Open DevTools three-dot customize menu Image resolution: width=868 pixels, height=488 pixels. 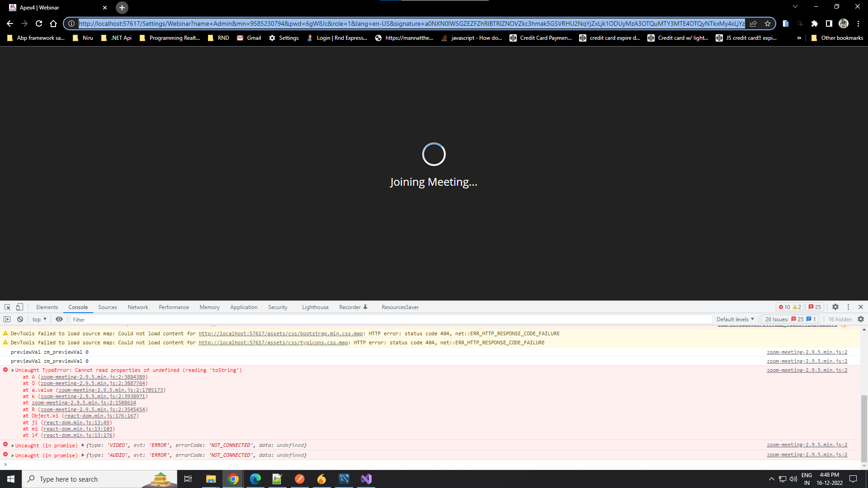(x=848, y=307)
